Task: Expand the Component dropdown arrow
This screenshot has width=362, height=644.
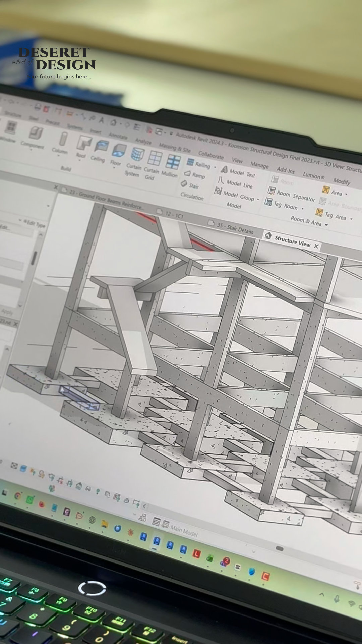Action: point(31,150)
